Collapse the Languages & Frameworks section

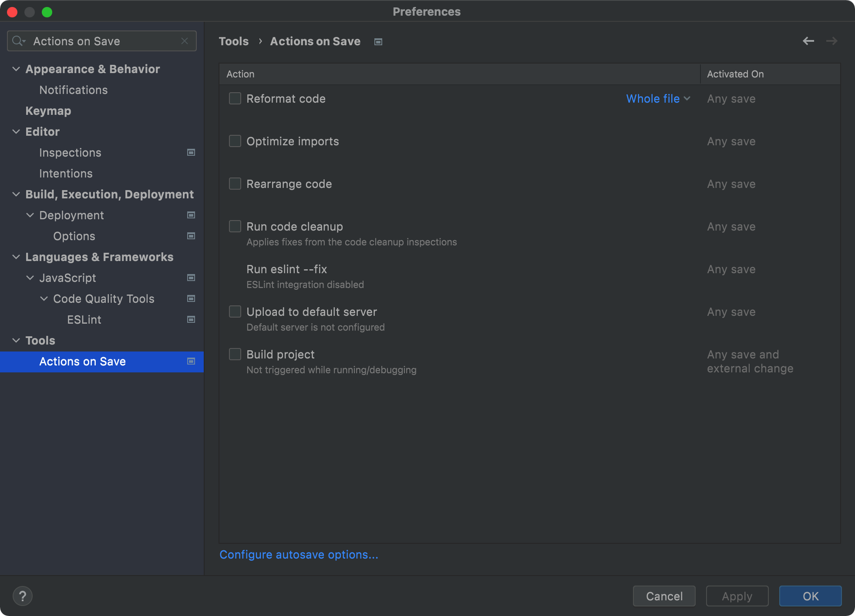[16, 257]
